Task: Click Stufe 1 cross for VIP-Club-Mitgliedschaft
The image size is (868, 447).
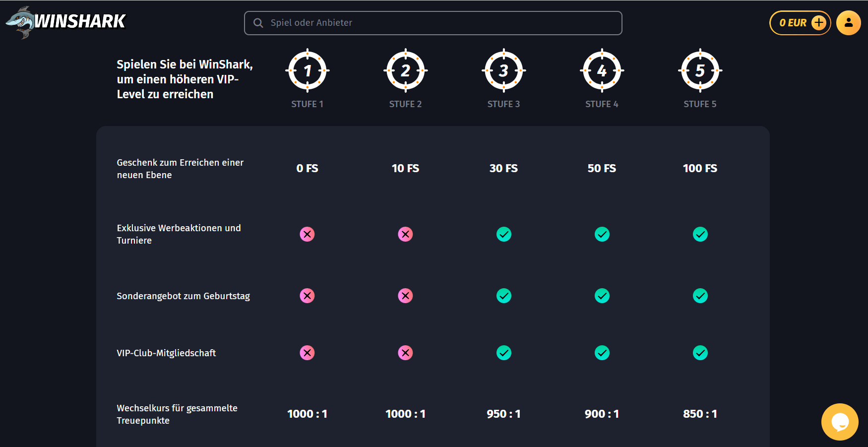Action: pyautogui.click(x=308, y=353)
